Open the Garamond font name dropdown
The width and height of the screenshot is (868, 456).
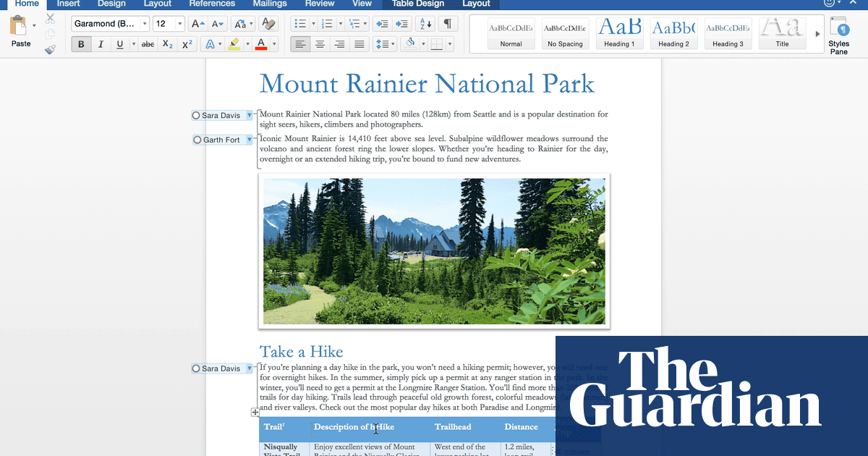tap(145, 24)
